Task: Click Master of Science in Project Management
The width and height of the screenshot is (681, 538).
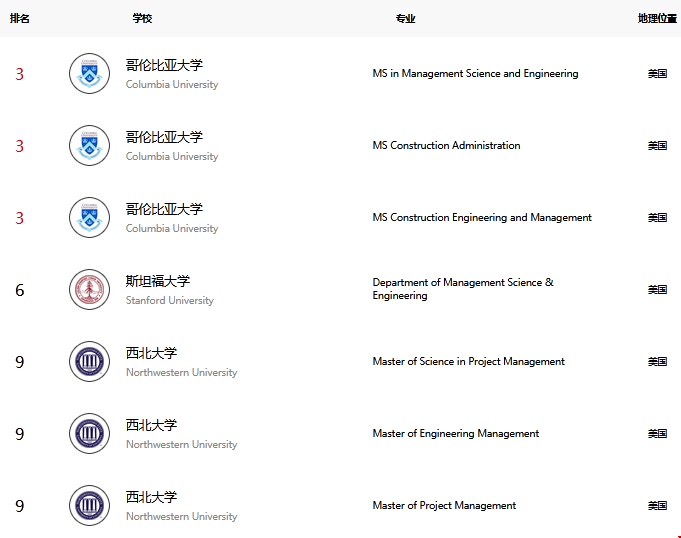Action: point(468,361)
